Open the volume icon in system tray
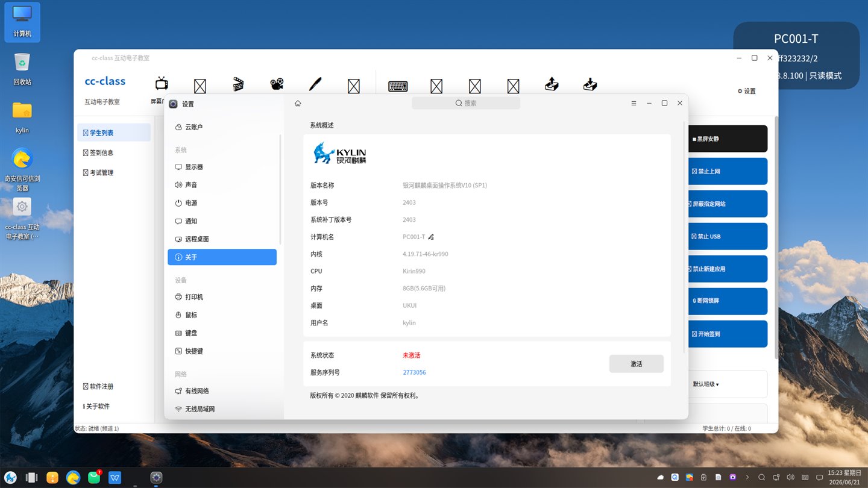 [x=790, y=478]
